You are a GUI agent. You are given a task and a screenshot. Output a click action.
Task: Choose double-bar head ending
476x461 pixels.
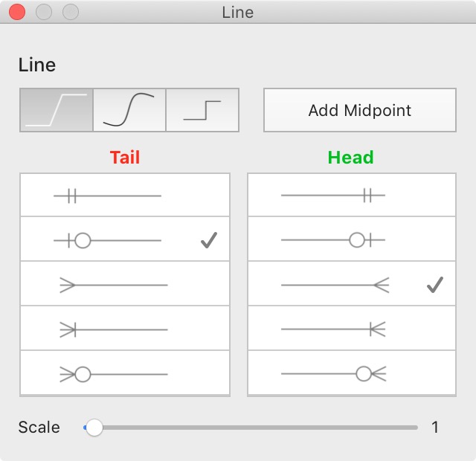tap(352, 195)
